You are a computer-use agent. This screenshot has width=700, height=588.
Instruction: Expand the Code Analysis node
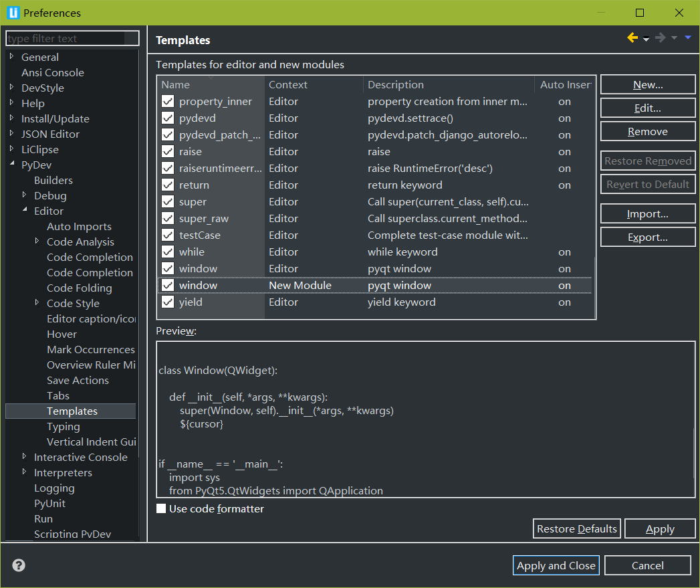pyautogui.click(x=37, y=241)
